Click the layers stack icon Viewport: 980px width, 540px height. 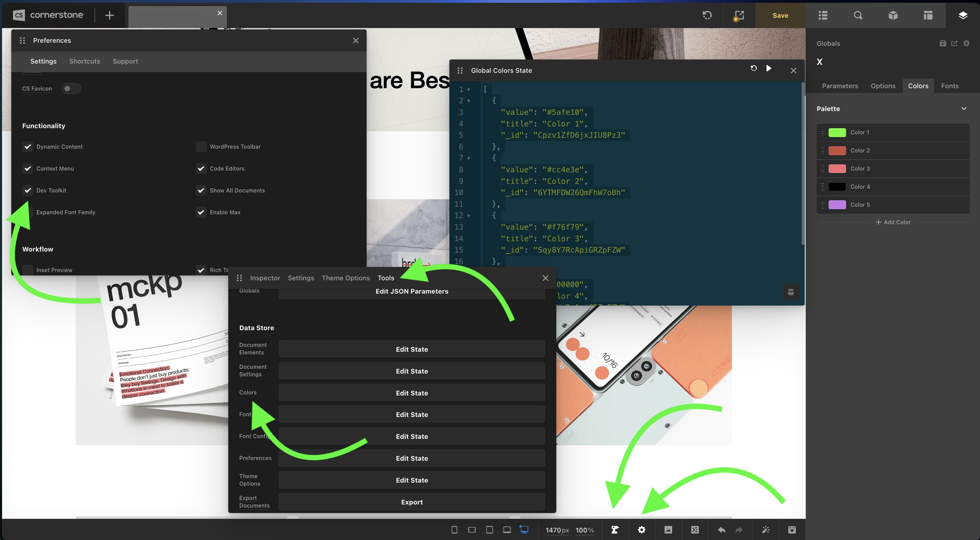(963, 15)
